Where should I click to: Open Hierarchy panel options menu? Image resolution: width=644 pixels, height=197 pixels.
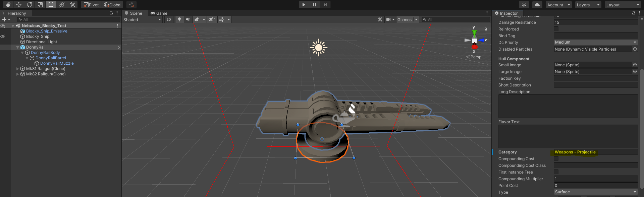117,13
